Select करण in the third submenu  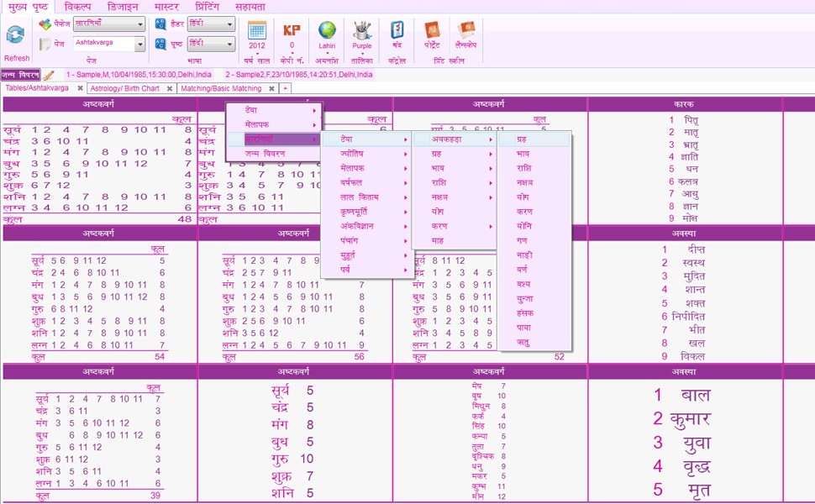coord(455,227)
